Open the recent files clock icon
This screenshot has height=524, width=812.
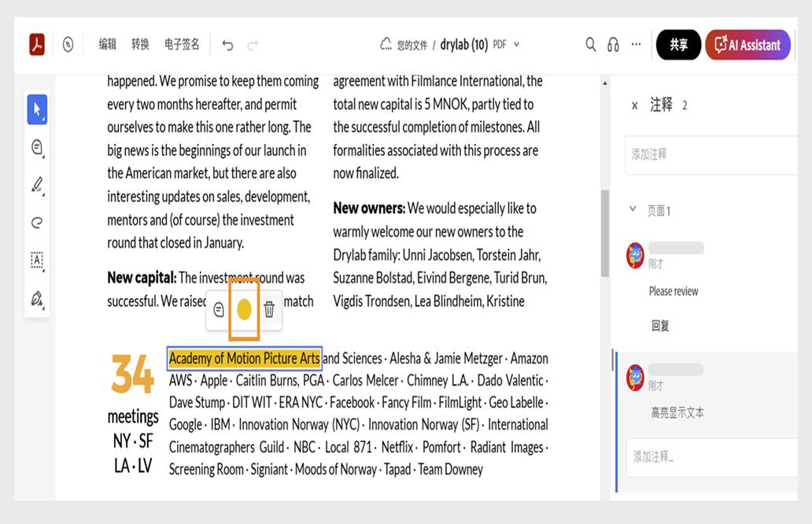(68, 45)
